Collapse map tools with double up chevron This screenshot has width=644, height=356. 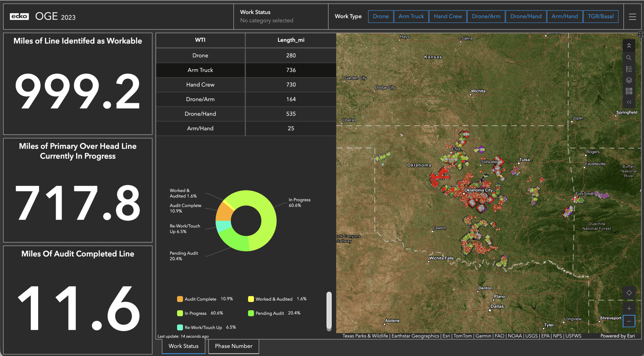click(x=629, y=46)
